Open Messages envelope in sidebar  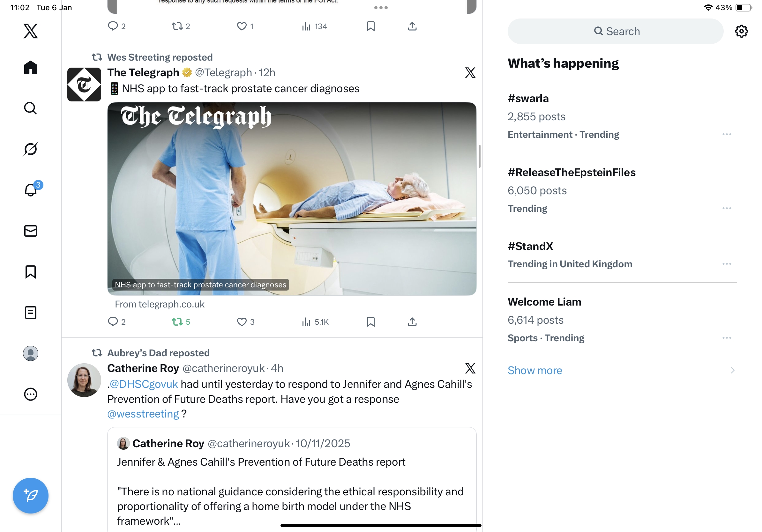point(31,231)
